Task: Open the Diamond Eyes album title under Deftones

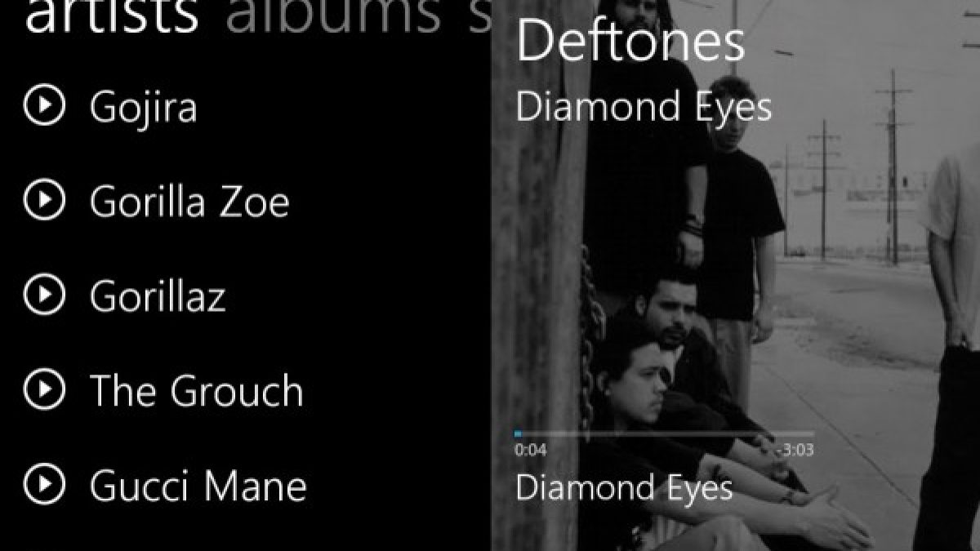Action: point(644,108)
